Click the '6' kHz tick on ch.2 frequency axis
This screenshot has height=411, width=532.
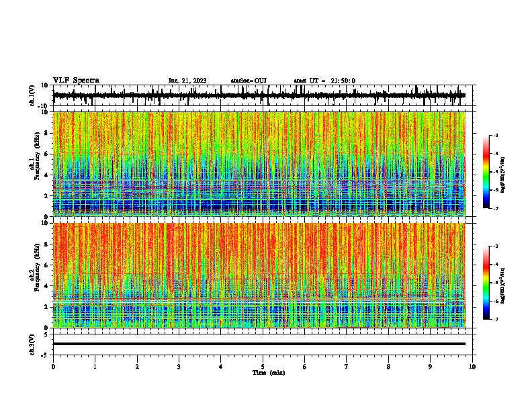(46, 265)
